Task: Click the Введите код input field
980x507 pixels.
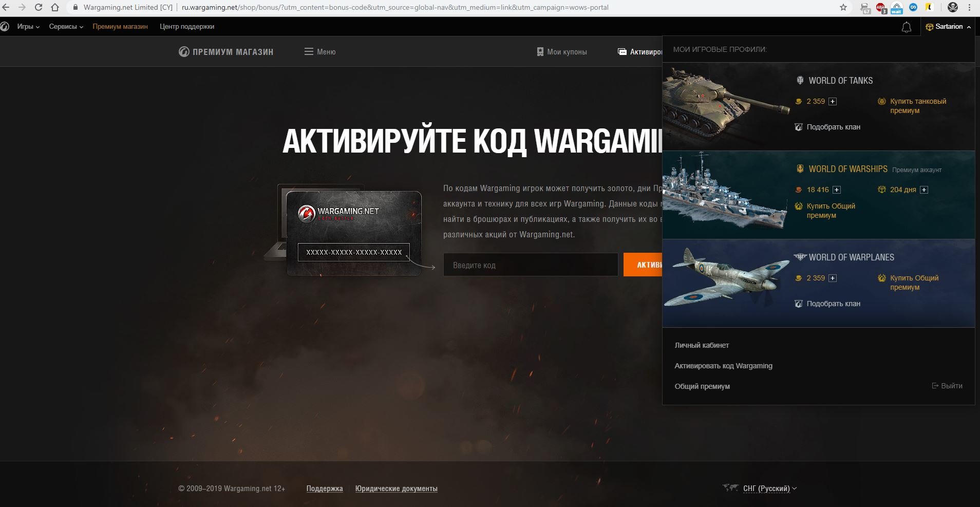Action: (531, 265)
